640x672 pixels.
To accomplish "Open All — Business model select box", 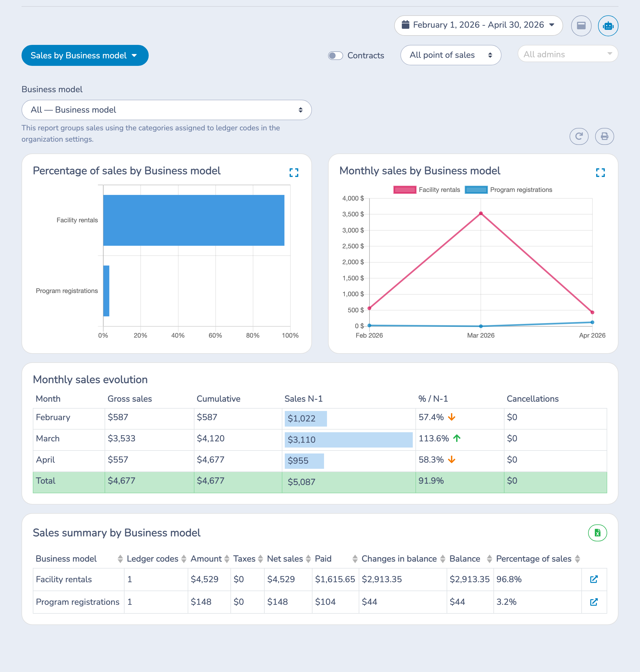I will click(x=166, y=110).
